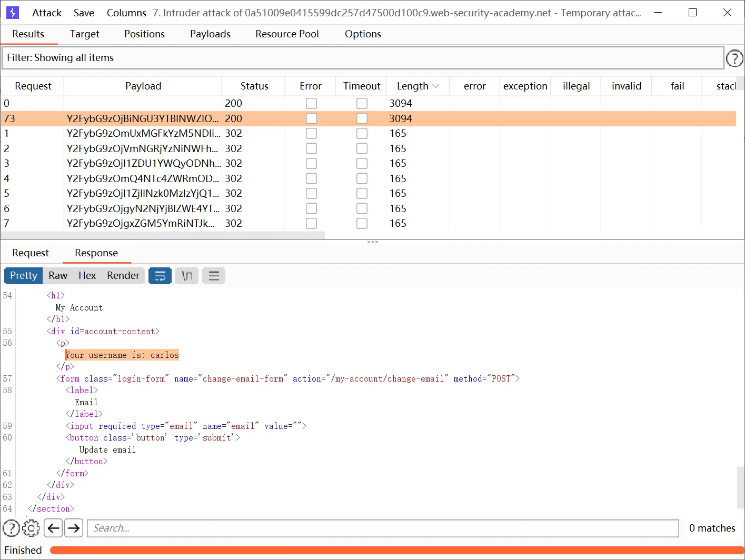
Task: Sort by the fail column header
Action: (x=677, y=86)
